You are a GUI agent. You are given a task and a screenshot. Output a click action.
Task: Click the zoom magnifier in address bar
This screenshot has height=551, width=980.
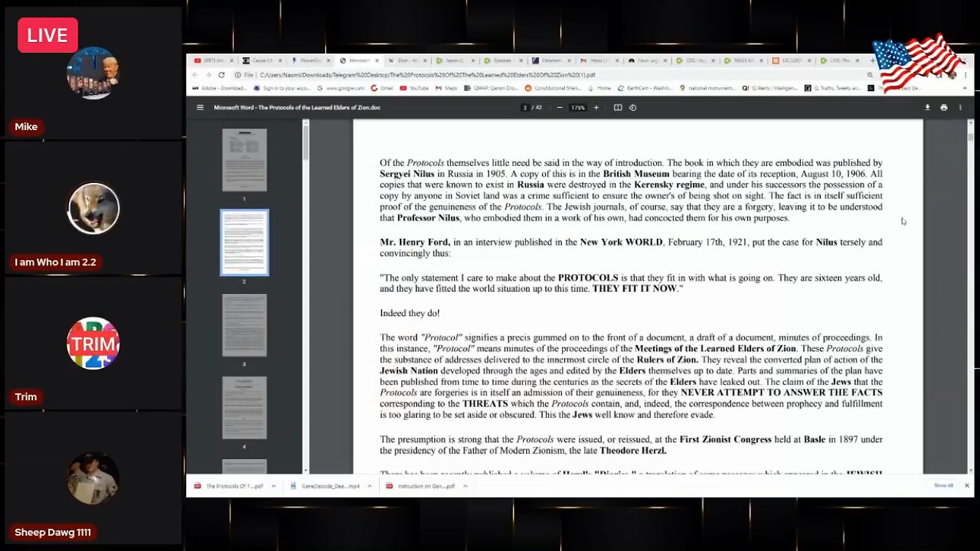click(x=870, y=75)
